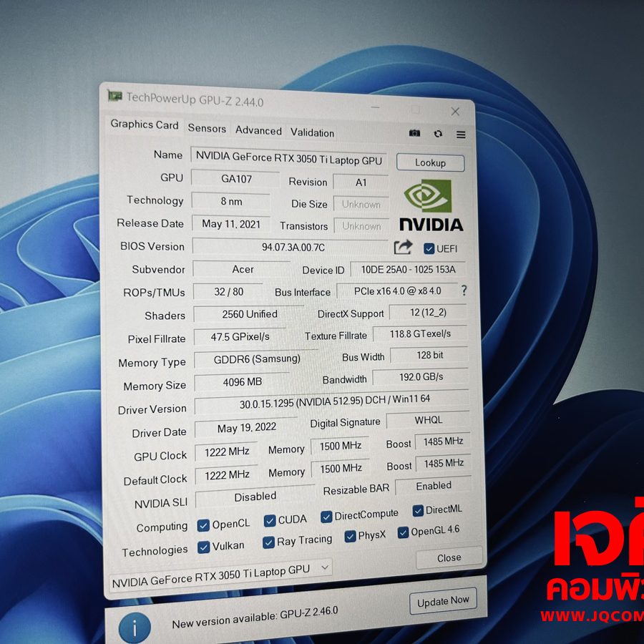This screenshot has width=644, height=644.
Task: Go to the Validation tab
Action: (312, 132)
